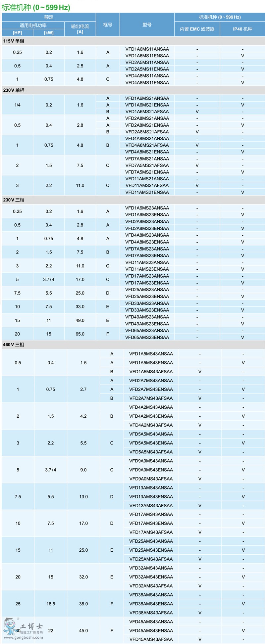
Task: Select the 230V 单相 section row
Action: [x=14, y=90]
